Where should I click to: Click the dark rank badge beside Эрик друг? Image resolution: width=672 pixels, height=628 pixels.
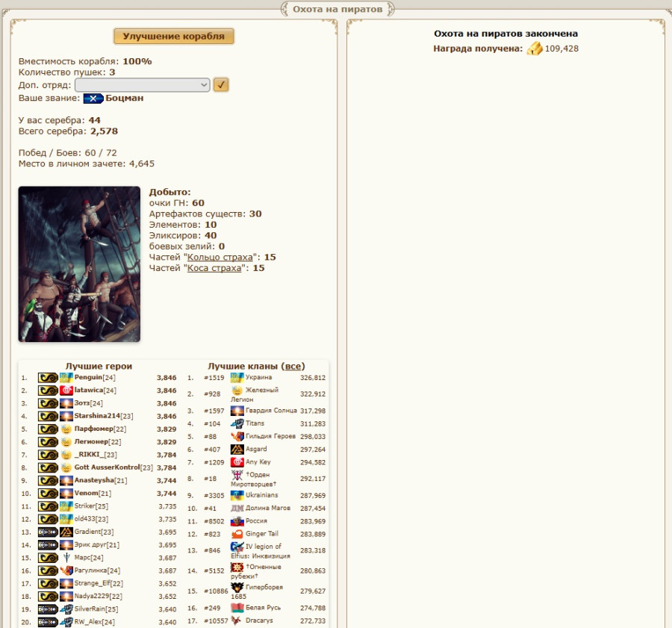pos(48,545)
